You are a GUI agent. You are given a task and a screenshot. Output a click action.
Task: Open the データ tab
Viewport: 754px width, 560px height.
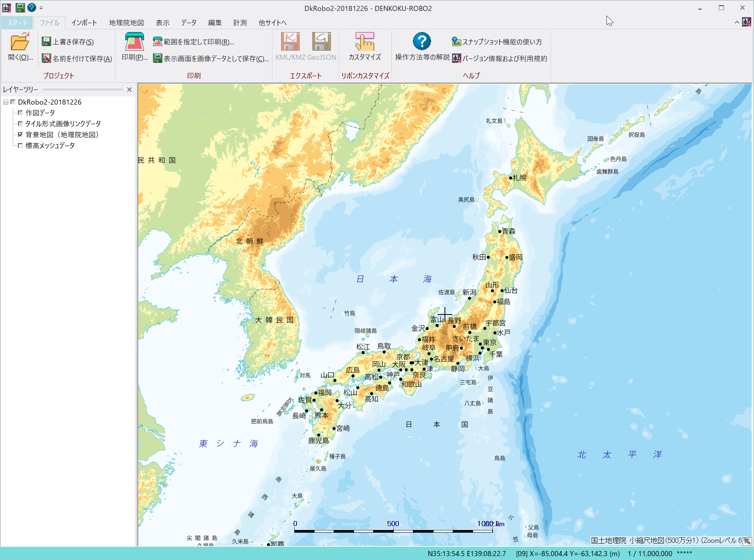point(188,23)
